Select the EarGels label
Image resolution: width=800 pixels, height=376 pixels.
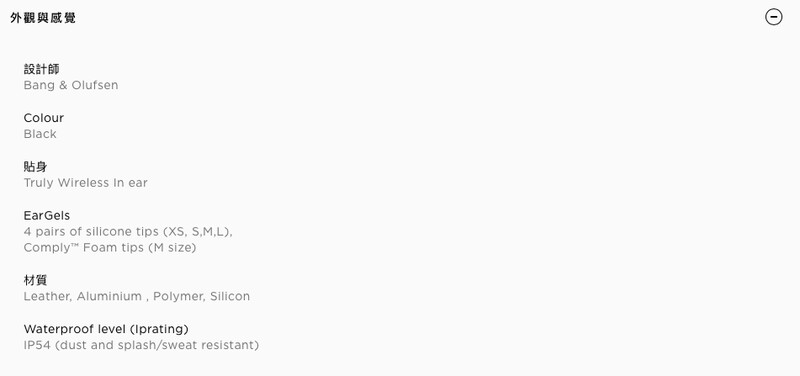click(x=47, y=215)
